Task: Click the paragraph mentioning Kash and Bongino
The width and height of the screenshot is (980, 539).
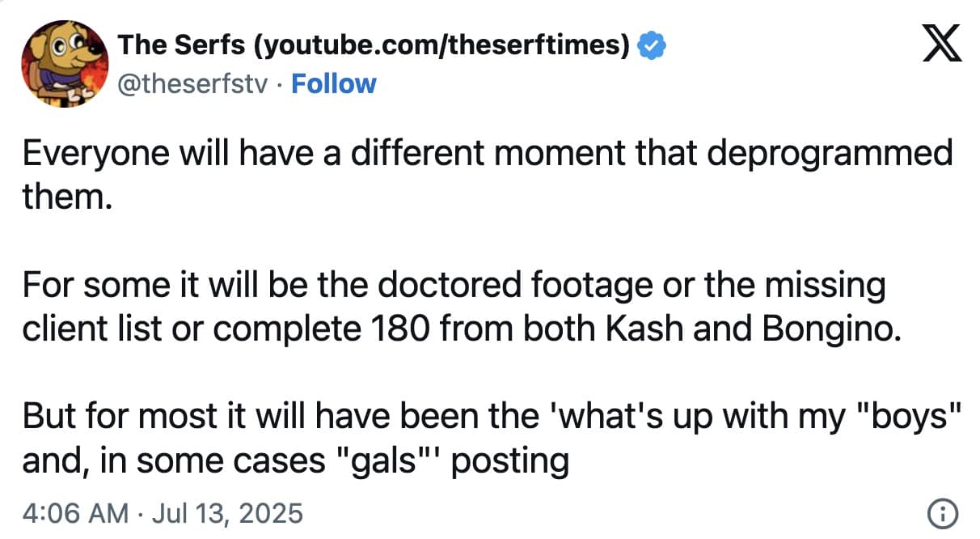Action: 453,306
